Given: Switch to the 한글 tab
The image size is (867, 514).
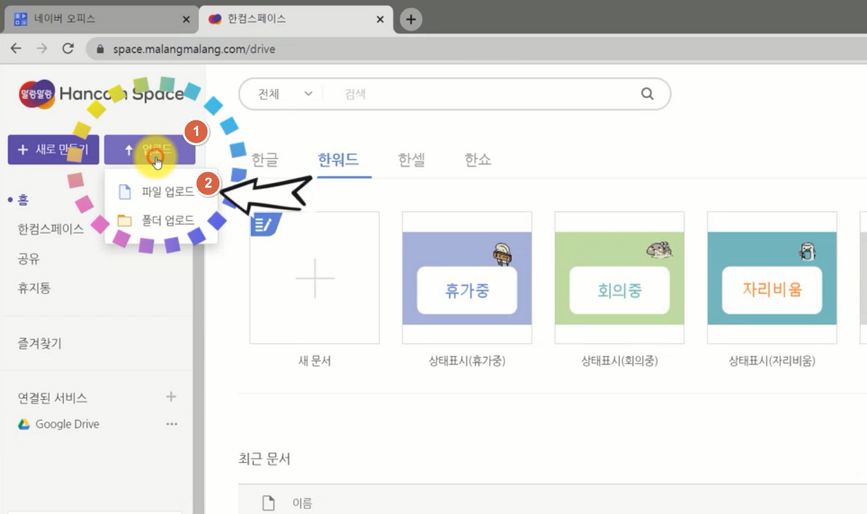Looking at the screenshot, I should tap(265, 160).
